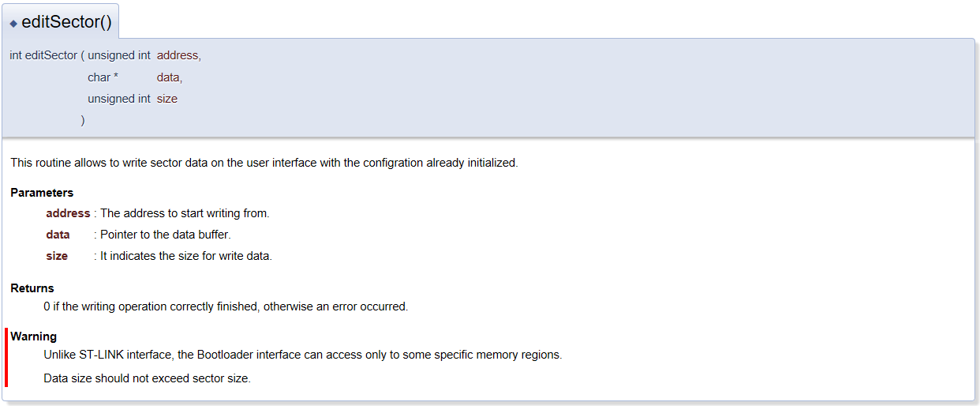
Task: Click the 'int editSector' function signature name
Action: tap(43, 55)
